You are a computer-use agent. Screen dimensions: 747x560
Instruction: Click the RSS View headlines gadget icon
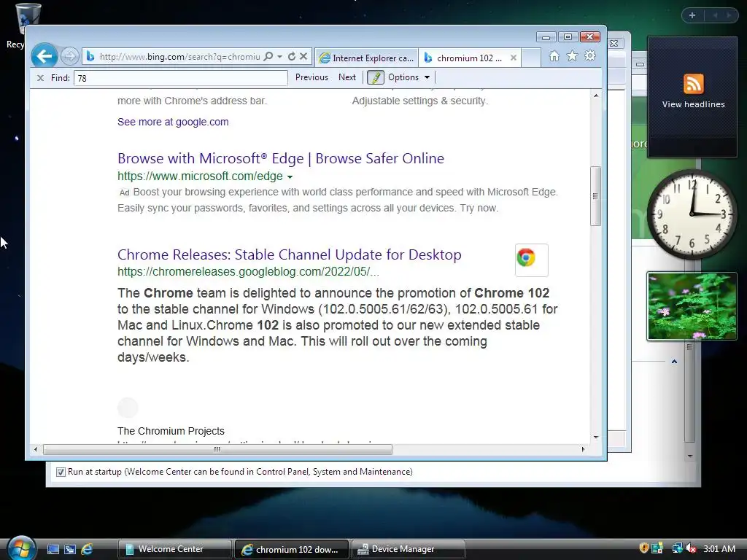693,84
